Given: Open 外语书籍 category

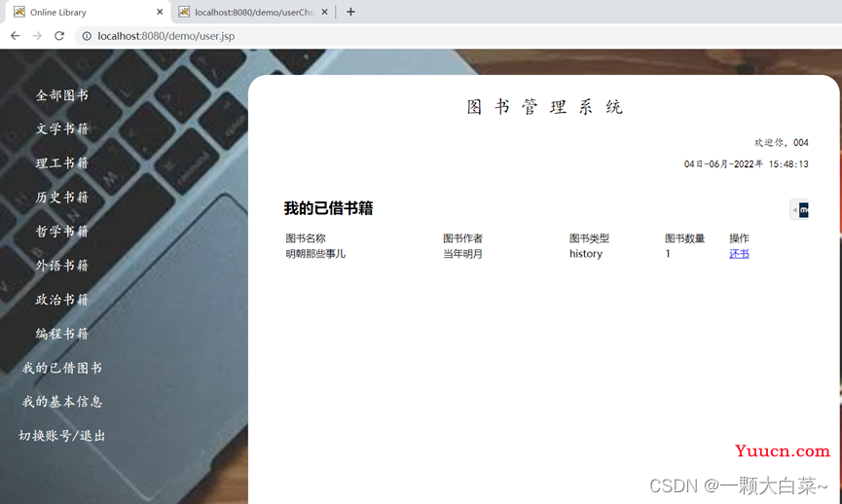Looking at the screenshot, I should 61,266.
